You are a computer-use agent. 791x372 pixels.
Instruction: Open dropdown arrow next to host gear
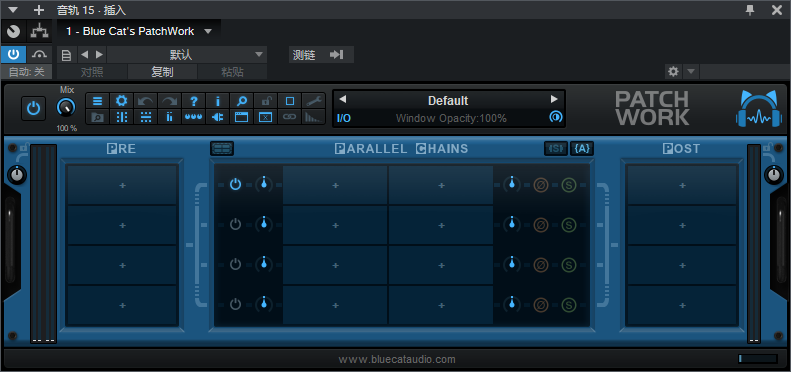point(691,72)
